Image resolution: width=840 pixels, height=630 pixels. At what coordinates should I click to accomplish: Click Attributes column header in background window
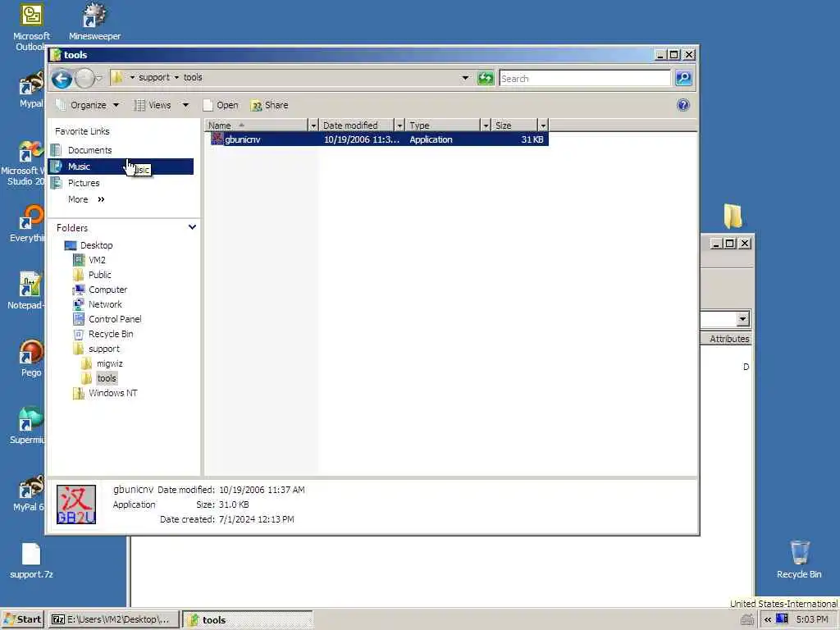pyautogui.click(x=728, y=339)
